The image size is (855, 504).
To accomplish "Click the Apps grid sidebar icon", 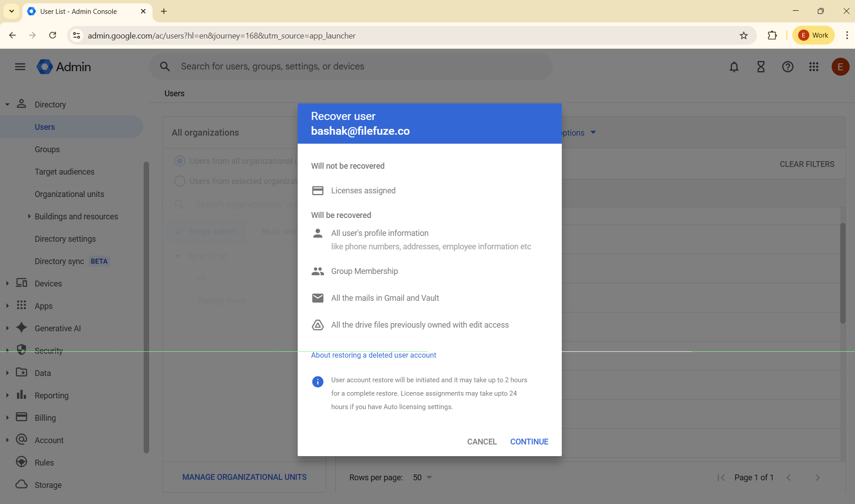I will pos(21,305).
